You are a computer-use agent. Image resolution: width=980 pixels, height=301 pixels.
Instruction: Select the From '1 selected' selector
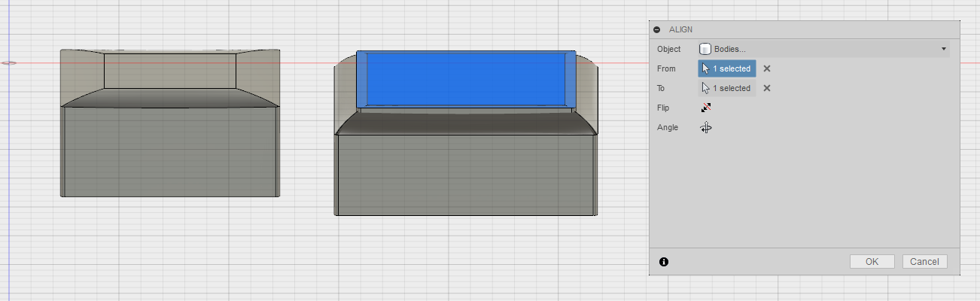[727, 68]
